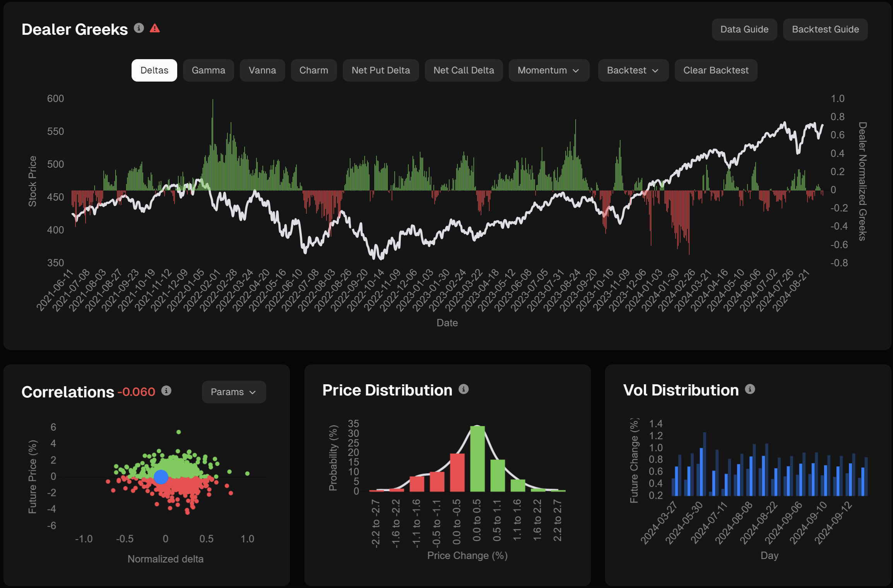Click info icon next to Dealer Greeks
The image size is (893, 588).
pos(139,28)
